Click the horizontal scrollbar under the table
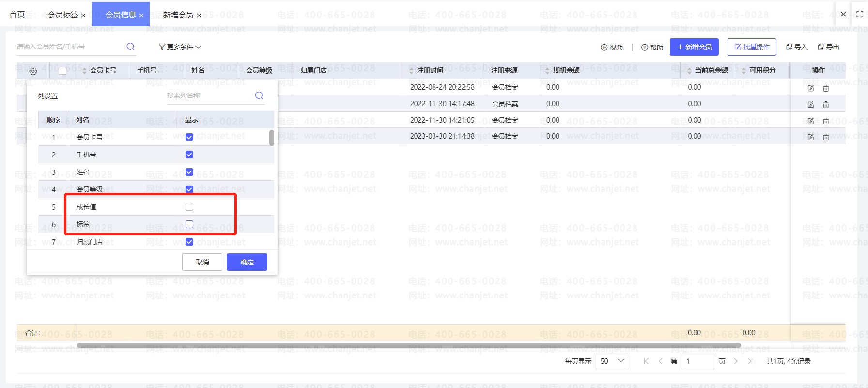Viewport: 868px width, 388px height. point(409,345)
